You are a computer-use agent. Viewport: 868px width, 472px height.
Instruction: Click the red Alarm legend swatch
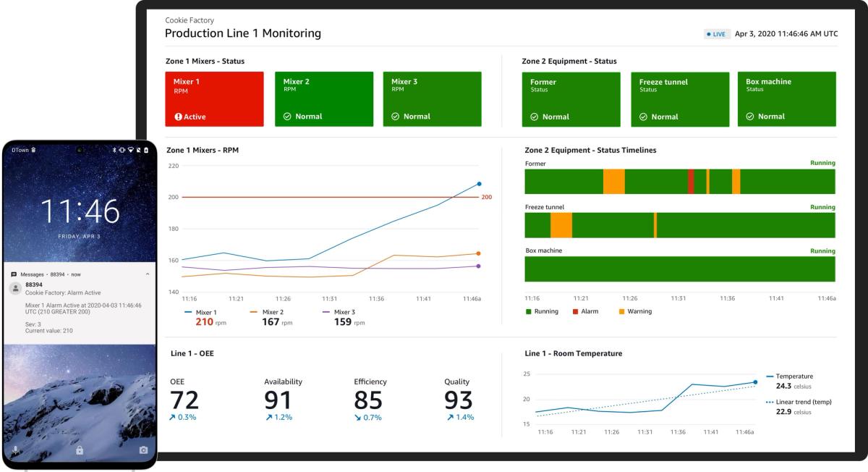(575, 311)
